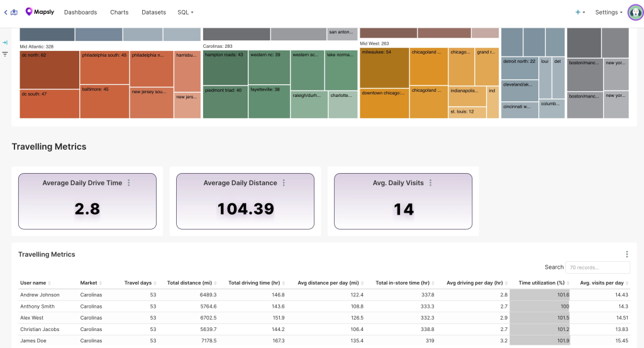Image resolution: width=644 pixels, height=348 pixels.
Task: Open the plus (+) create dropdown
Action: (x=580, y=12)
